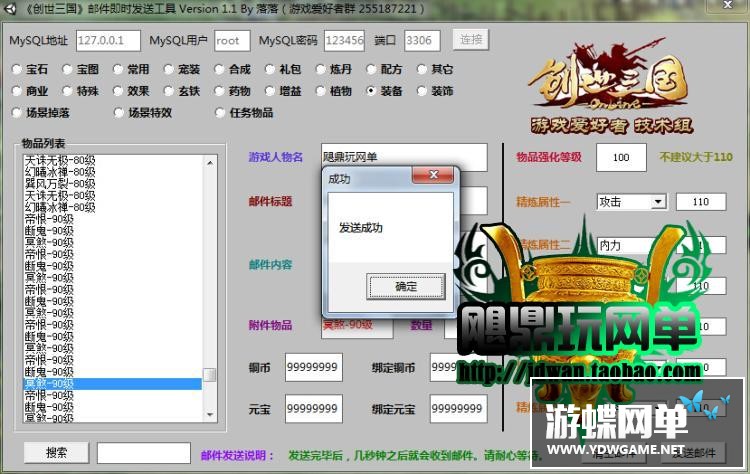
Task: Close the 成功 dialog with its X
Action: click(433, 175)
